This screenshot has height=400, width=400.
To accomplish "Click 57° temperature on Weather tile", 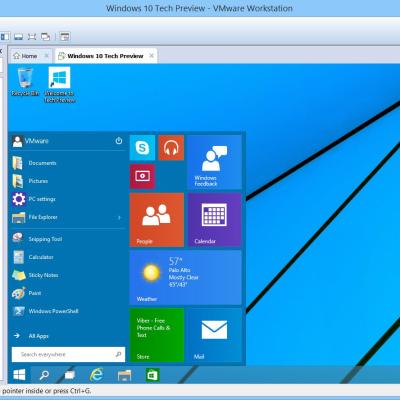I will pyautogui.click(x=175, y=261).
